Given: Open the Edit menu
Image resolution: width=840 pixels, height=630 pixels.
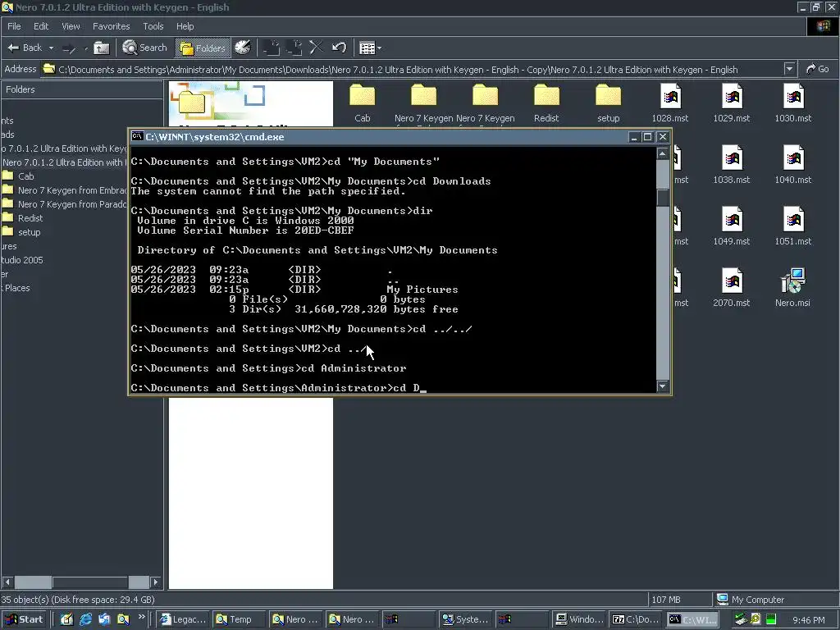Looking at the screenshot, I should [x=41, y=26].
